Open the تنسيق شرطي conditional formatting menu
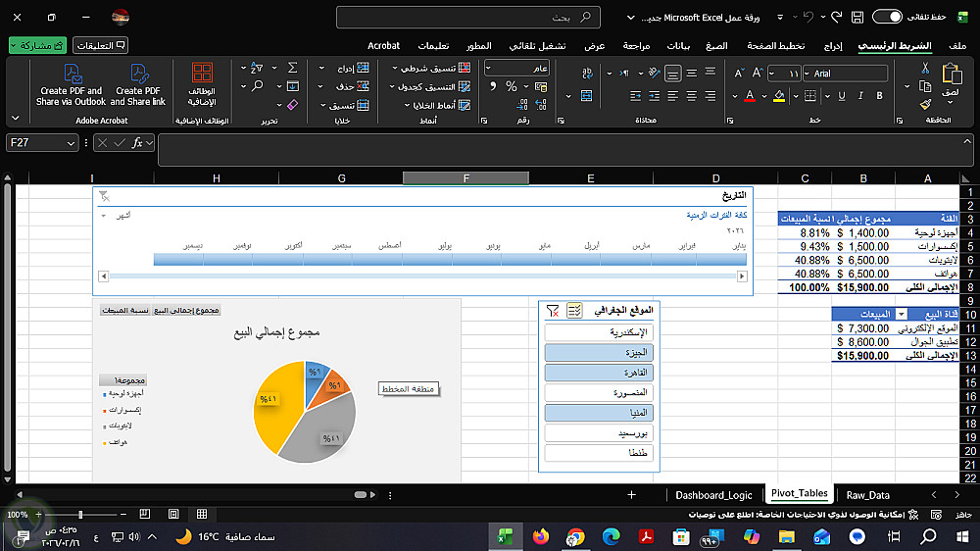980x551 pixels. coord(431,68)
